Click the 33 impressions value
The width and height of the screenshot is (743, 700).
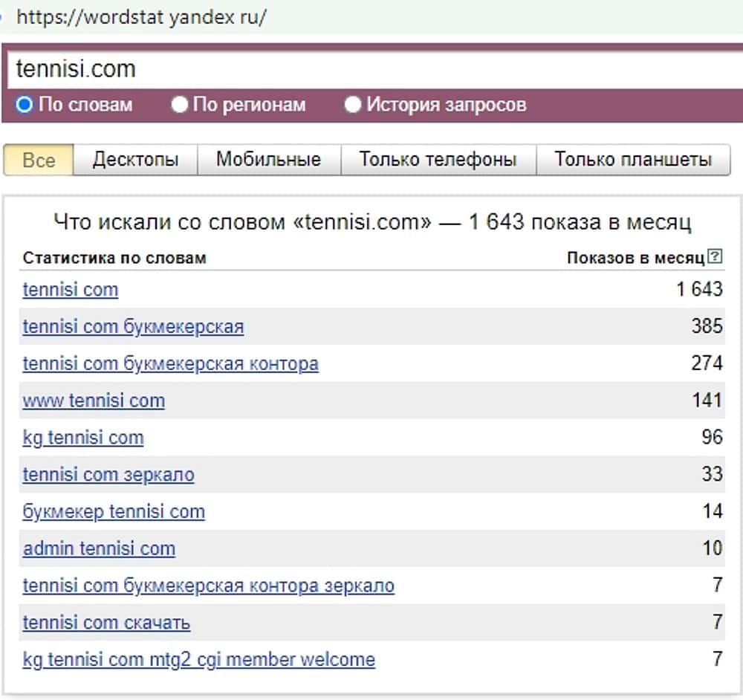[713, 474]
